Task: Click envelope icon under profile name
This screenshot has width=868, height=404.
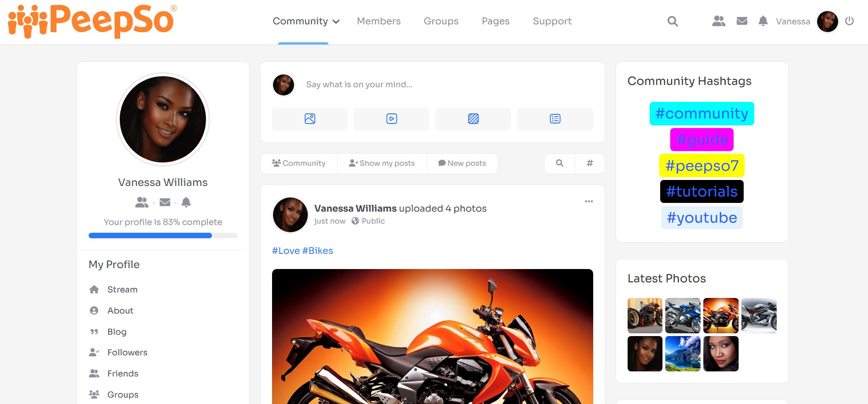Action: 165,202
